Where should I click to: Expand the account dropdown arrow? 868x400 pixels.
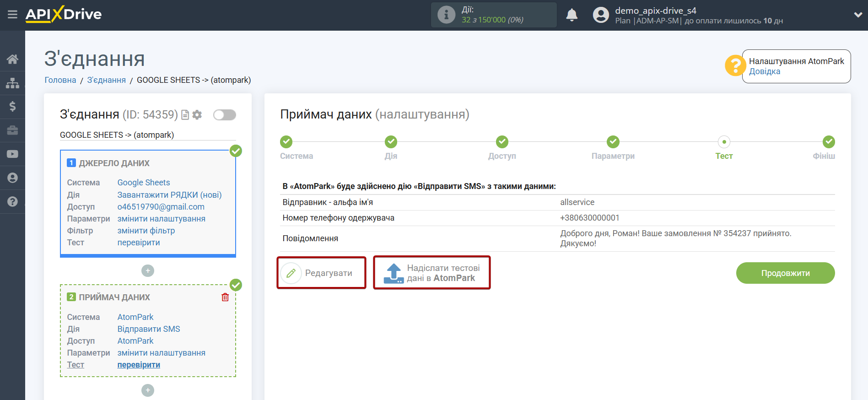(x=858, y=15)
